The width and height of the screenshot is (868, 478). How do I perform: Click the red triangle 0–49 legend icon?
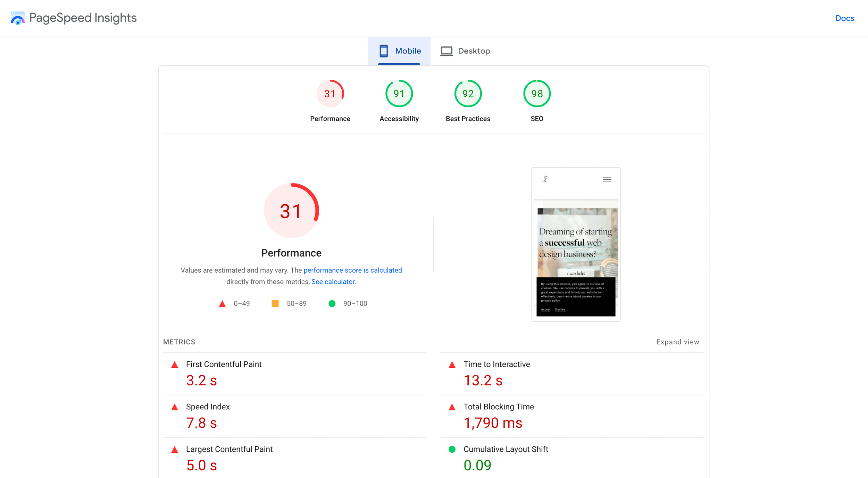pos(222,304)
